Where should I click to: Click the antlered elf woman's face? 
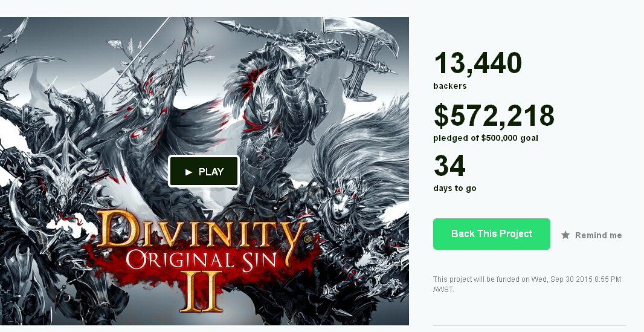point(146,109)
